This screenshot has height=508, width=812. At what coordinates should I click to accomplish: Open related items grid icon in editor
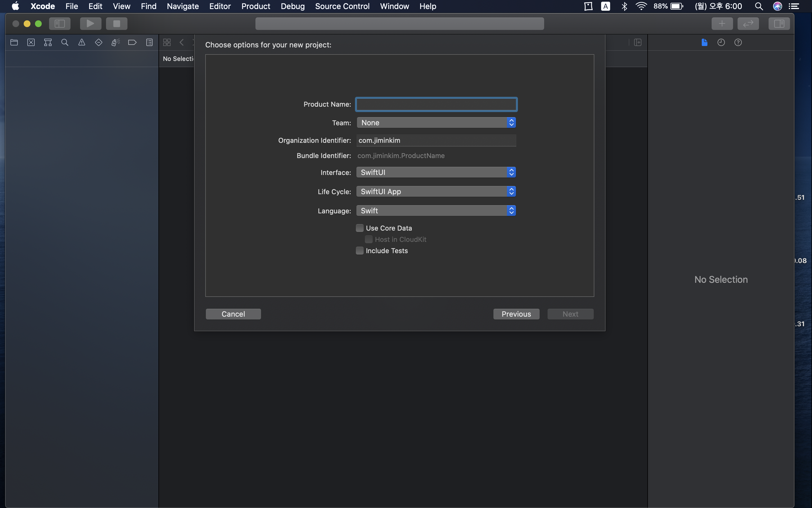[x=167, y=42]
